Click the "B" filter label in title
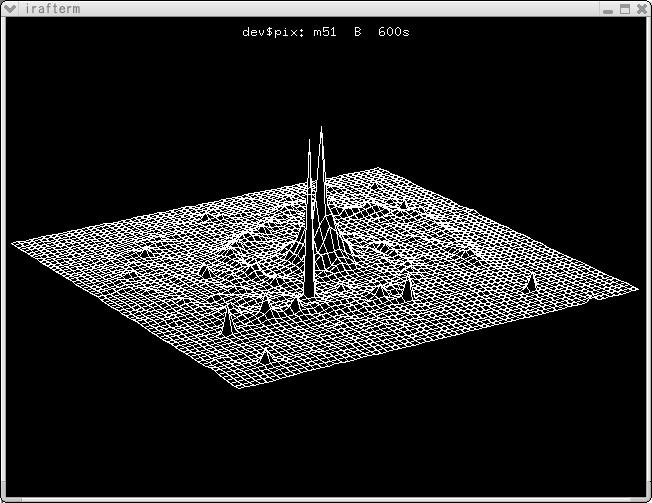 coord(358,32)
